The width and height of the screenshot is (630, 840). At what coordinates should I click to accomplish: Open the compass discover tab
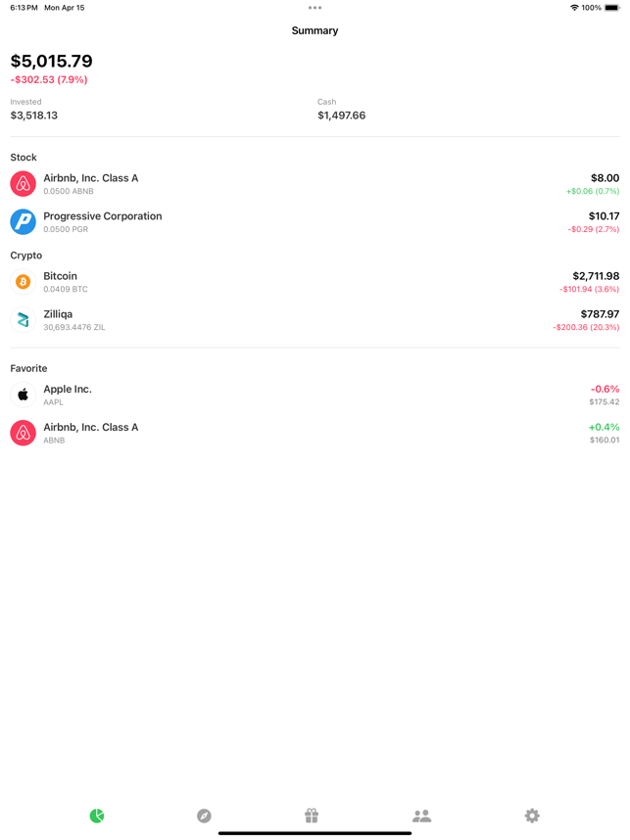click(204, 816)
